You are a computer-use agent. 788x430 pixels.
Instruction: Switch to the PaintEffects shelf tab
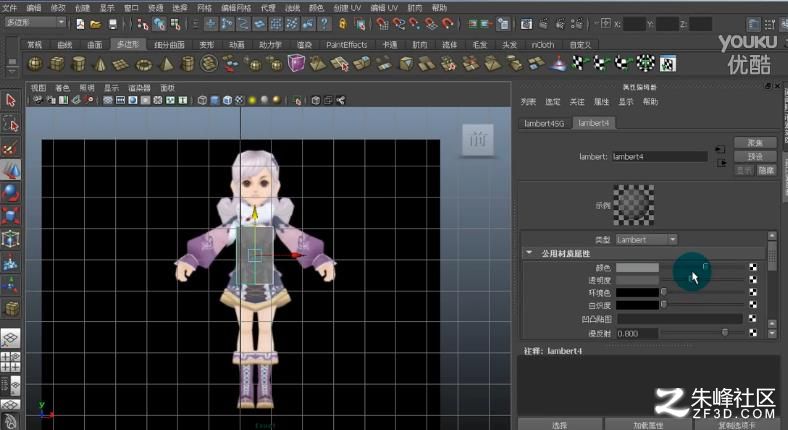pos(346,44)
